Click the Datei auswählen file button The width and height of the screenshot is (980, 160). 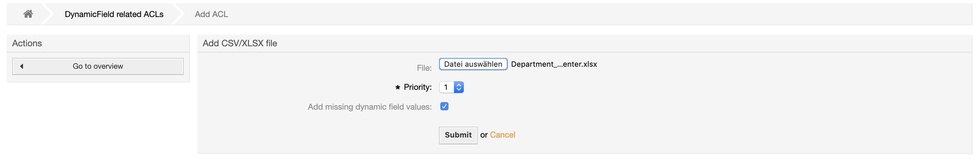point(473,64)
